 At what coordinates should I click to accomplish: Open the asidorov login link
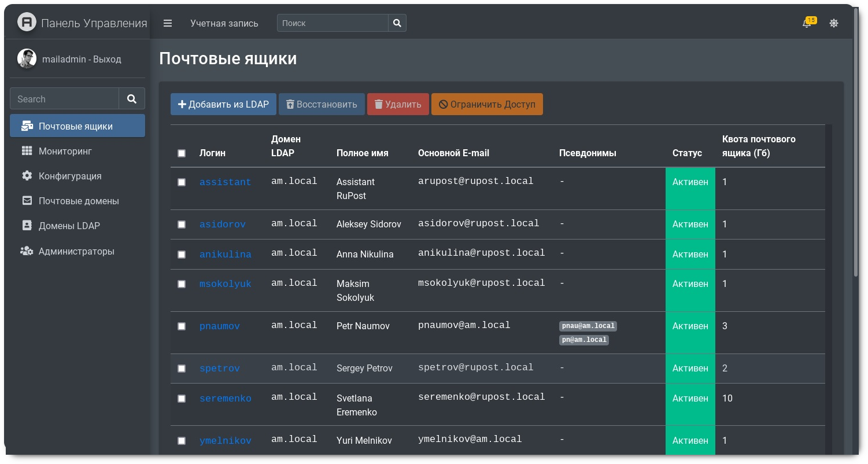coord(222,224)
